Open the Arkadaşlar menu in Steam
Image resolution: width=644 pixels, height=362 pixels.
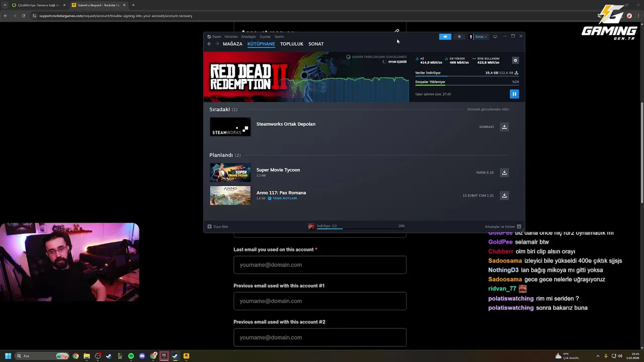point(249,37)
